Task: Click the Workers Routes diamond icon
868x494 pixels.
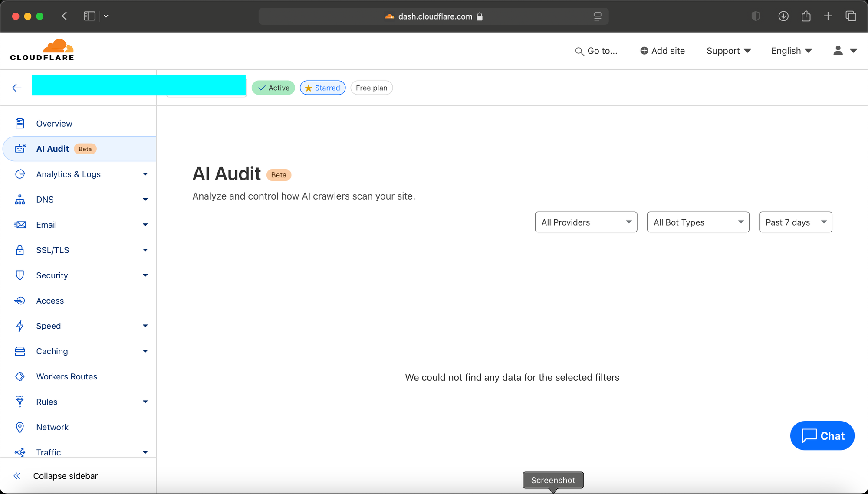Action: 20,376
